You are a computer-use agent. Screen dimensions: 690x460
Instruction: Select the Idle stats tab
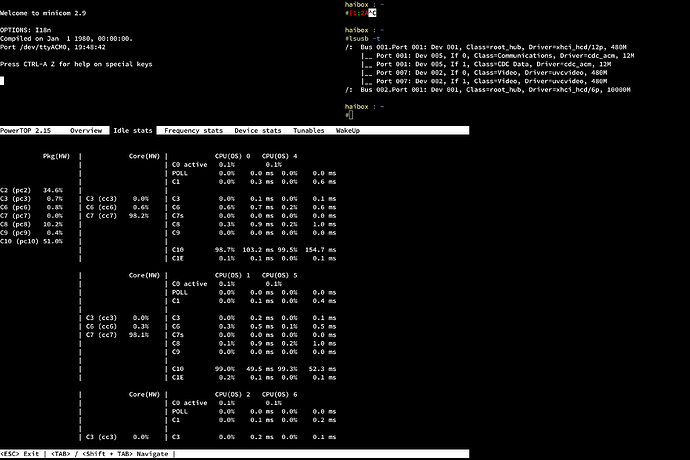click(133, 130)
